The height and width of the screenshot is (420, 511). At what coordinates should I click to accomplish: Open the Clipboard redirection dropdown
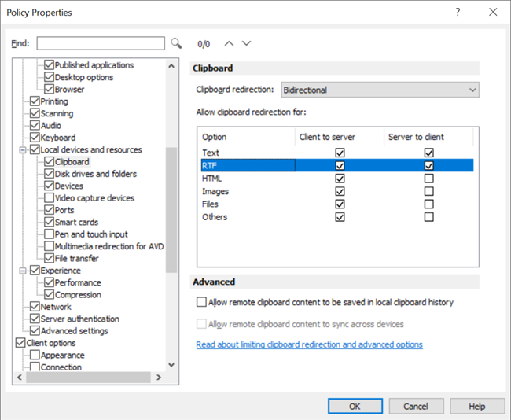click(380, 90)
